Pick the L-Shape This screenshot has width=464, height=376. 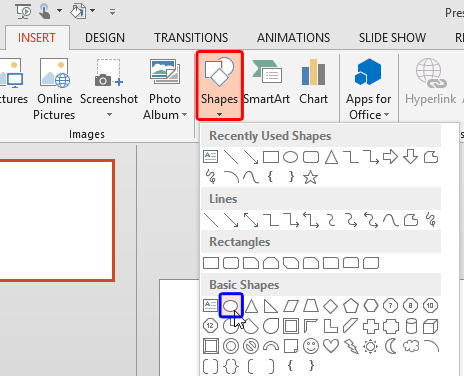click(x=330, y=326)
